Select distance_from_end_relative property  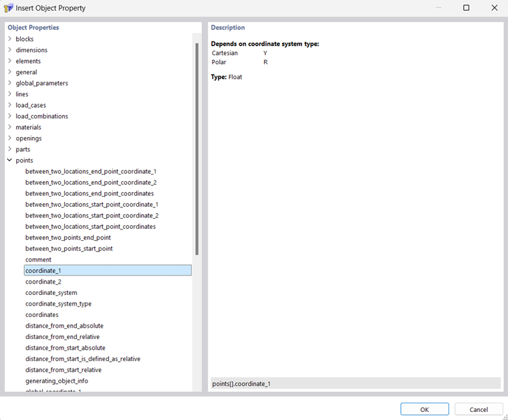(x=62, y=336)
